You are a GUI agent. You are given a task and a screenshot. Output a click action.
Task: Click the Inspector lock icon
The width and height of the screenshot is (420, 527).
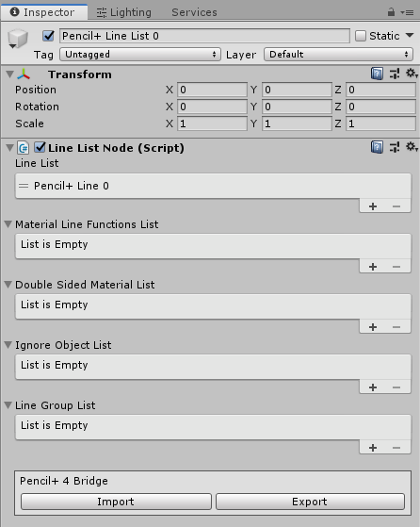[391, 12]
